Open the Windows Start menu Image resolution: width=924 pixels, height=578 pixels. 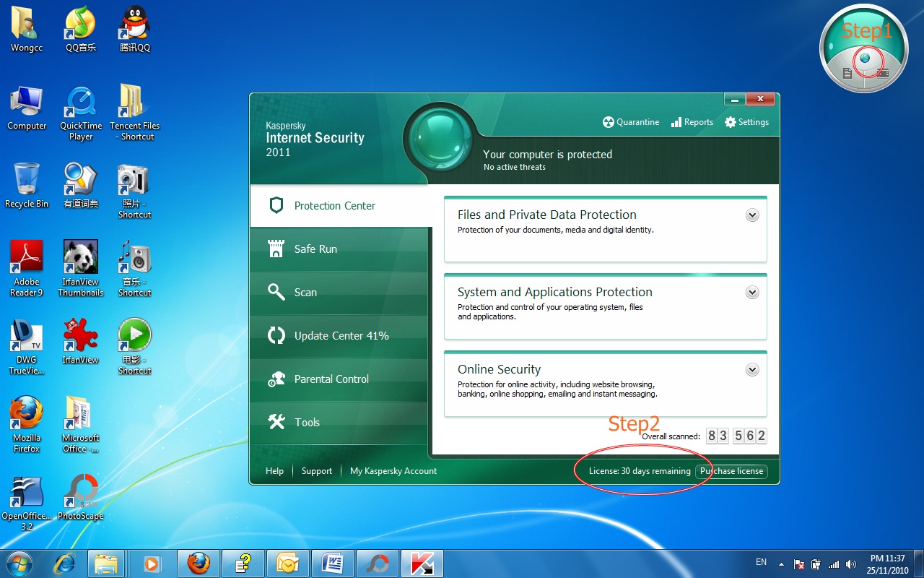[19, 563]
